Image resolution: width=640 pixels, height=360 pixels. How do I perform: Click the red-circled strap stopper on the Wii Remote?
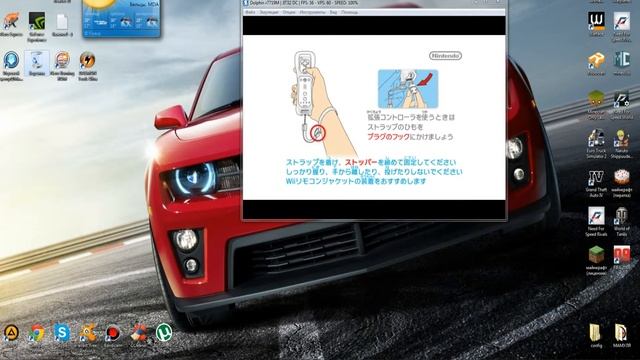[x=318, y=133]
